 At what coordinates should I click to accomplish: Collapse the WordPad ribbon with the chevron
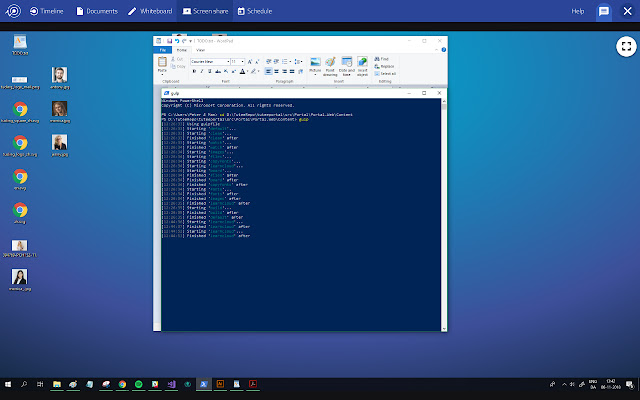[x=436, y=50]
